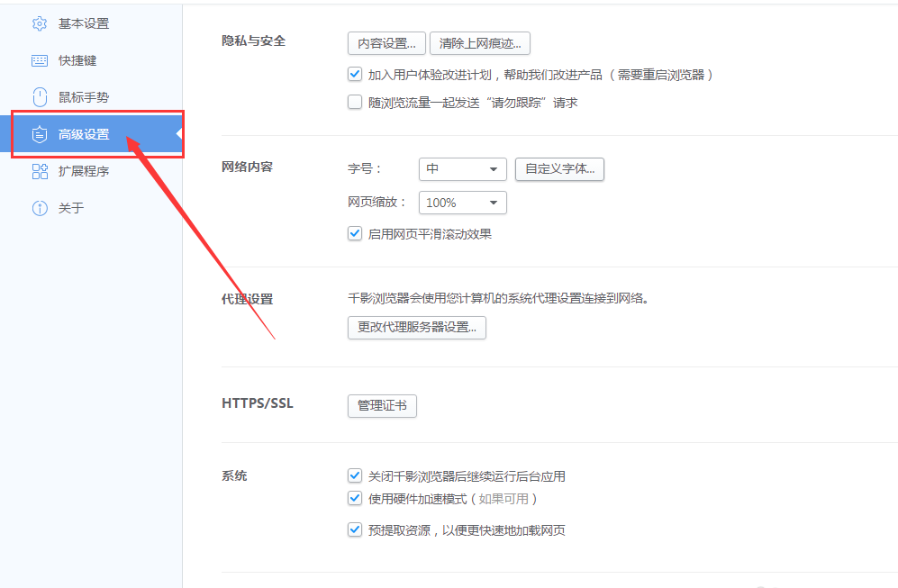Open the 字号 font size dropdown

(463, 169)
